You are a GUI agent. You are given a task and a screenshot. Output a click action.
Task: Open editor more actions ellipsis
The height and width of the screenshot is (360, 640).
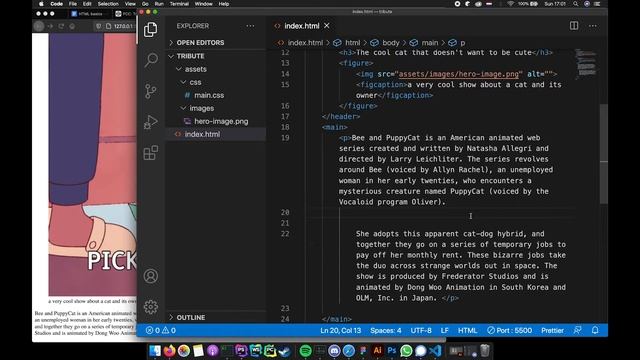(593, 26)
